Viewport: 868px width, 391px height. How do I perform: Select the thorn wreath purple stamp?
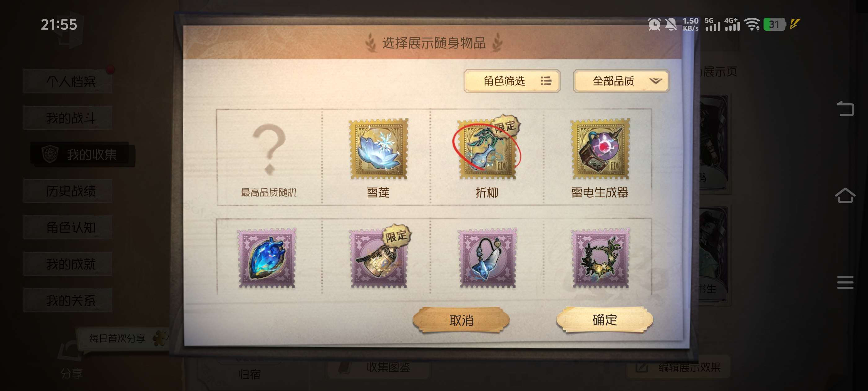pyautogui.click(x=600, y=258)
